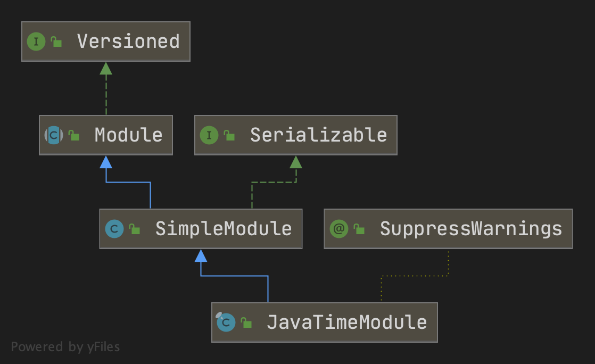Screen dimensions: 595x364
Task: Click the Powered by yFiles text
Action: point(65,348)
